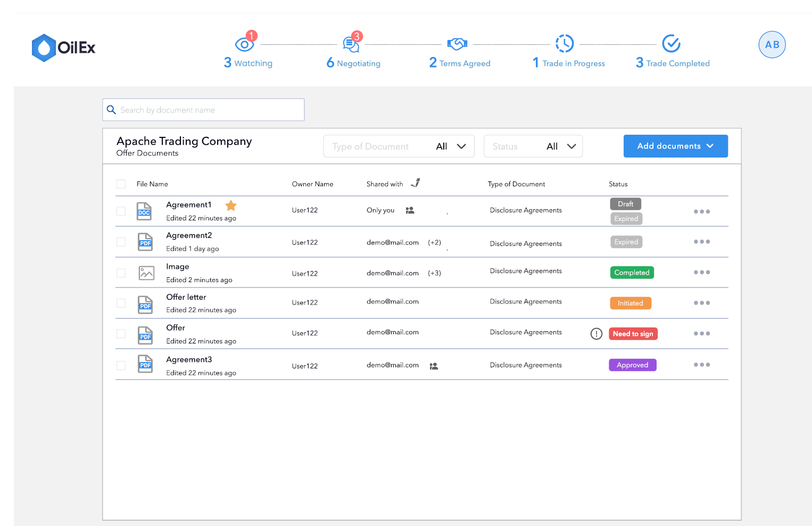Check the Image row checkbox
The width and height of the screenshot is (812, 526).
pyautogui.click(x=121, y=273)
